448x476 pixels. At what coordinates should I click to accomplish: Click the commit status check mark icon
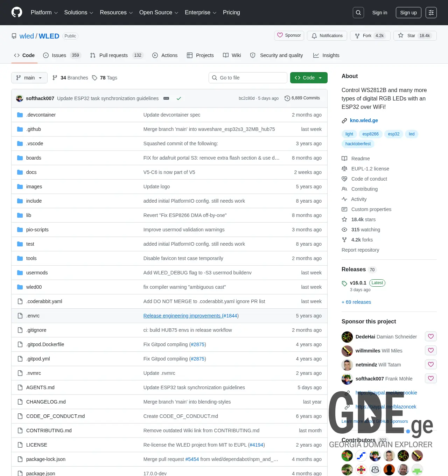click(179, 98)
